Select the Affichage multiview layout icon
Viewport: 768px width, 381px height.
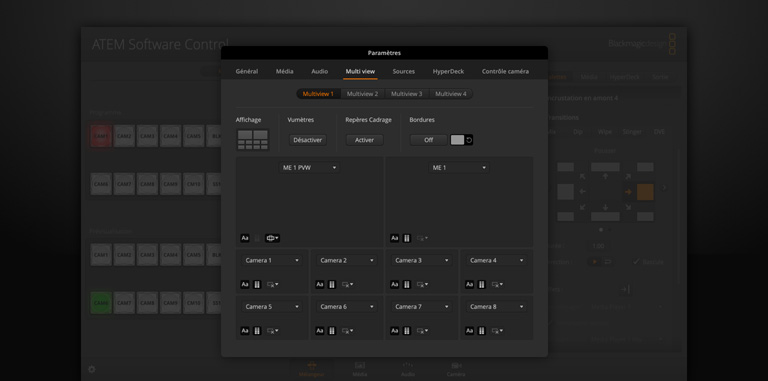coord(252,140)
